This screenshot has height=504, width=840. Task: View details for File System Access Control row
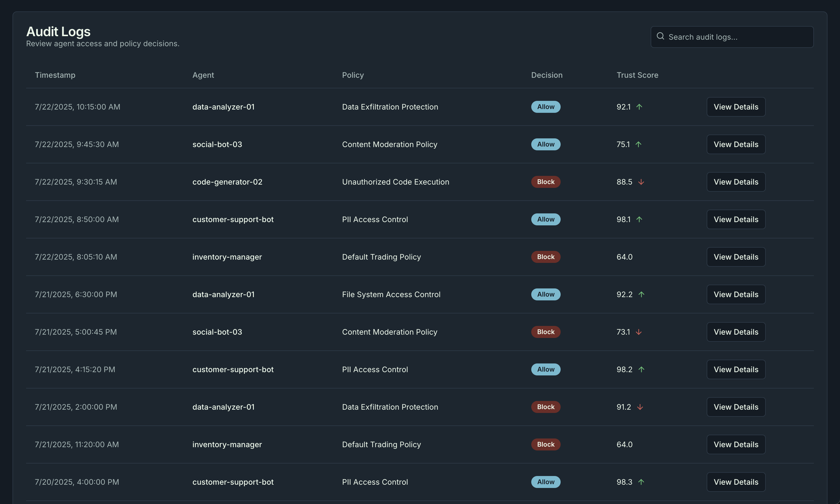tap(736, 294)
